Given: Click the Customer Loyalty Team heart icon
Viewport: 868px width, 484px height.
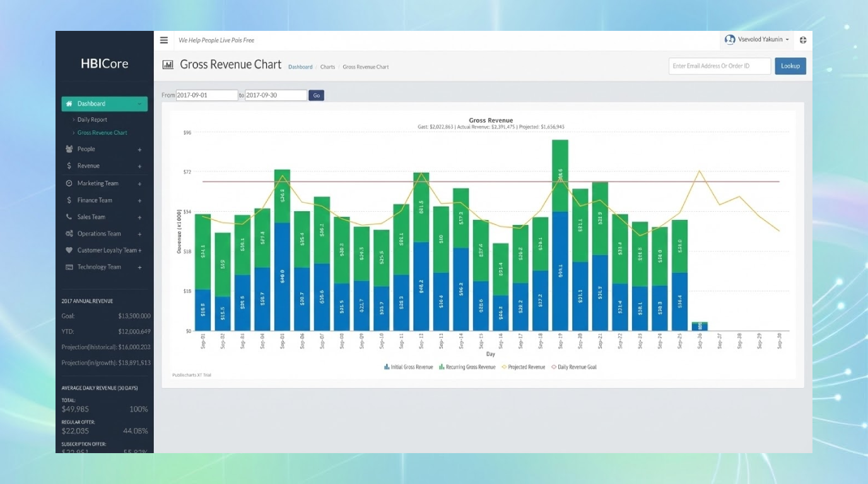Looking at the screenshot, I should point(69,250).
